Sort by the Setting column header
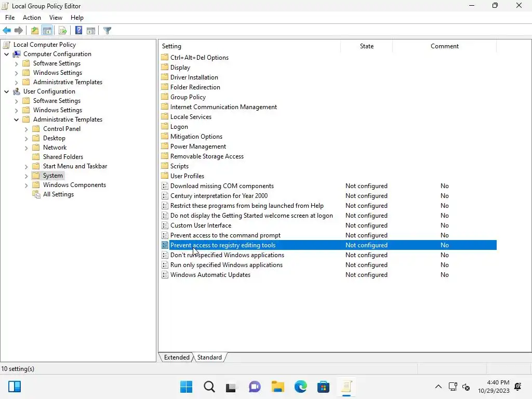The width and height of the screenshot is (532, 399). 249,46
